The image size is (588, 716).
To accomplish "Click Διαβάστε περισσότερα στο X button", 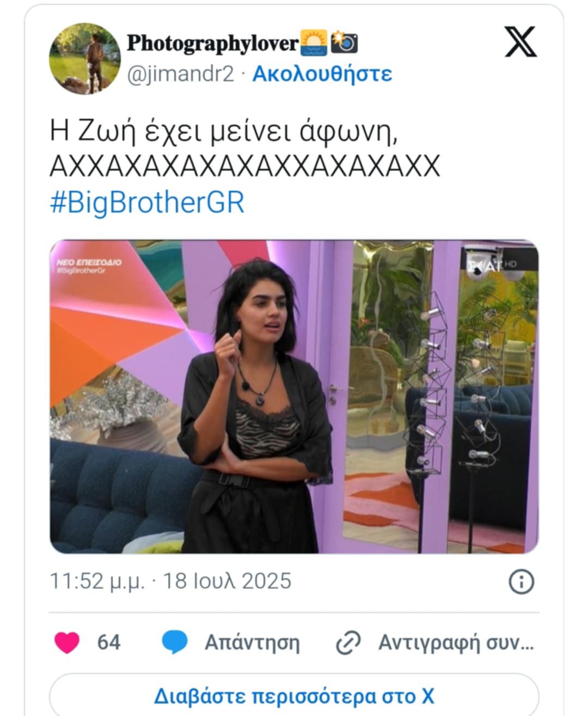I will 294,696.
